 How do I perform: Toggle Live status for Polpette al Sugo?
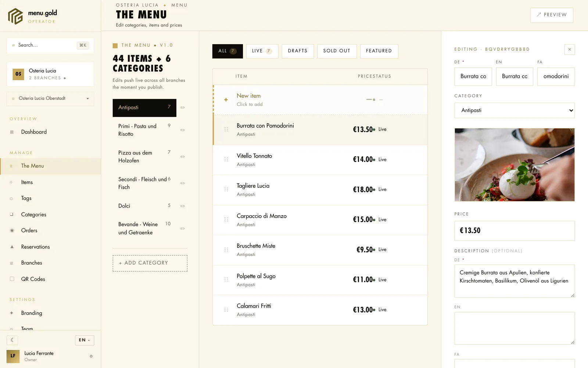[x=380, y=280]
